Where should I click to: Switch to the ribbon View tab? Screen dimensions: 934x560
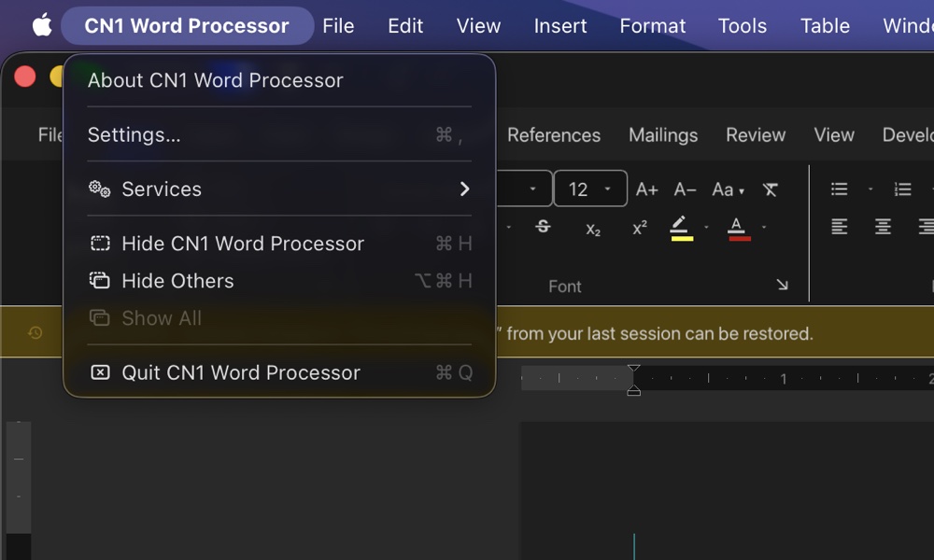point(834,135)
